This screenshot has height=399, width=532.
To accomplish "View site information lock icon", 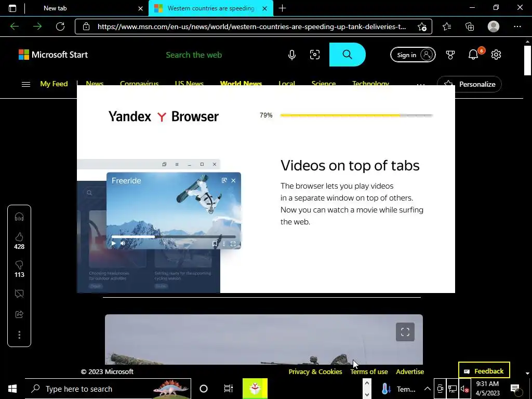I will pyautogui.click(x=86, y=26).
